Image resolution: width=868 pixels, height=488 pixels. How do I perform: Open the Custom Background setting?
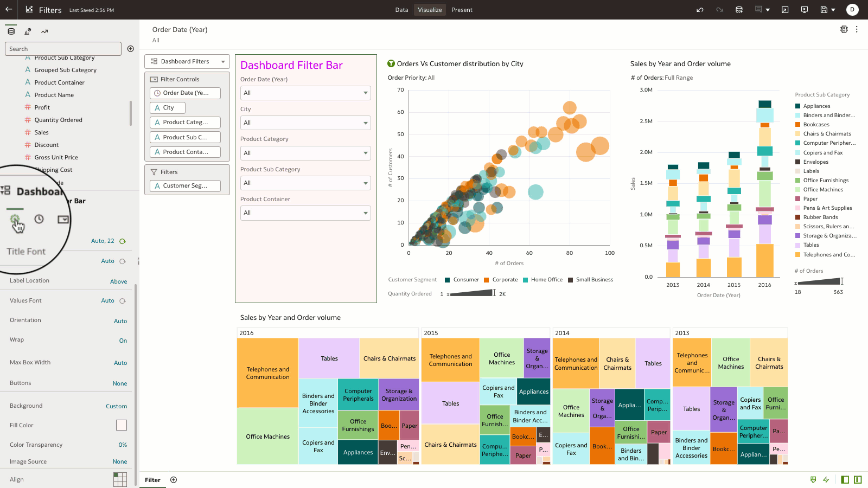point(116,405)
